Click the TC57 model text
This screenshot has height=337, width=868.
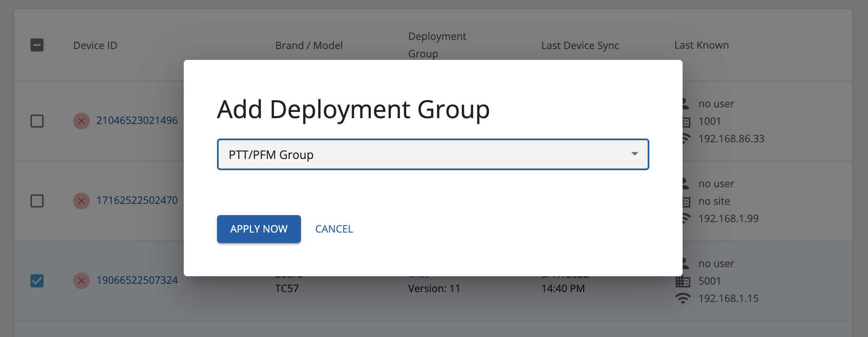click(x=287, y=288)
